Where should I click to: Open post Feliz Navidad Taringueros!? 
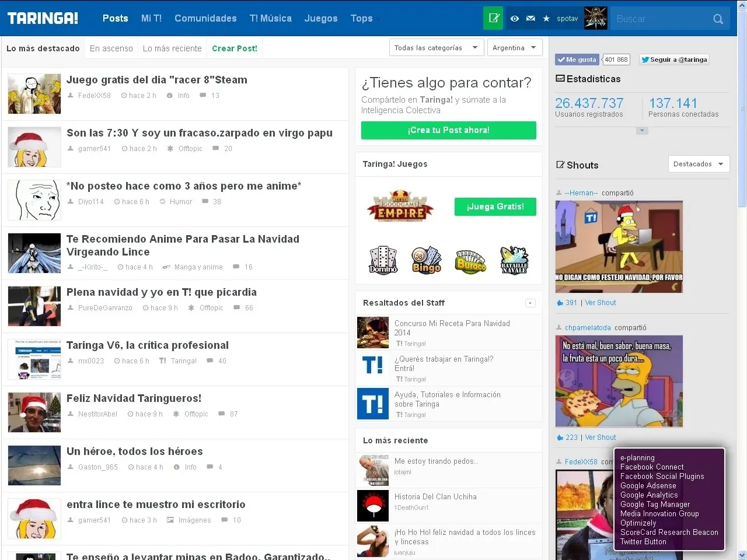tap(134, 398)
